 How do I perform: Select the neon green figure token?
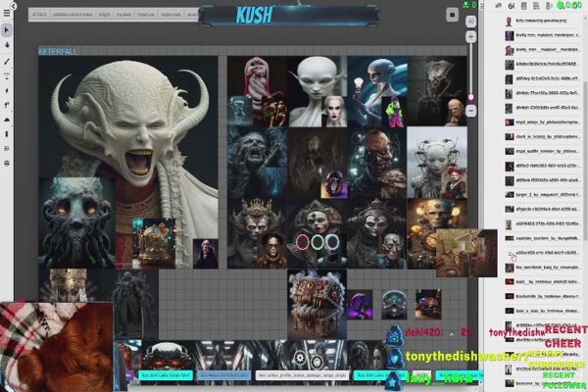[394, 112]
